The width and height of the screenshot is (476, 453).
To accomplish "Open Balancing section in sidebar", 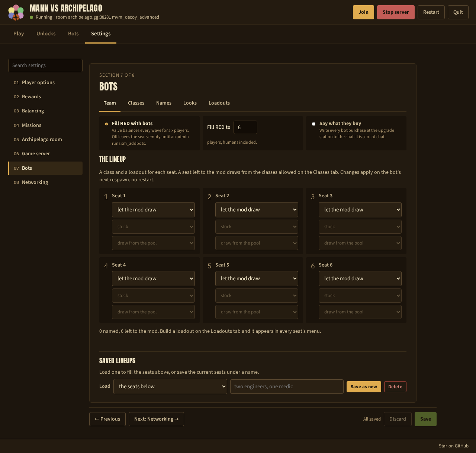I will (x=45, y=111).
